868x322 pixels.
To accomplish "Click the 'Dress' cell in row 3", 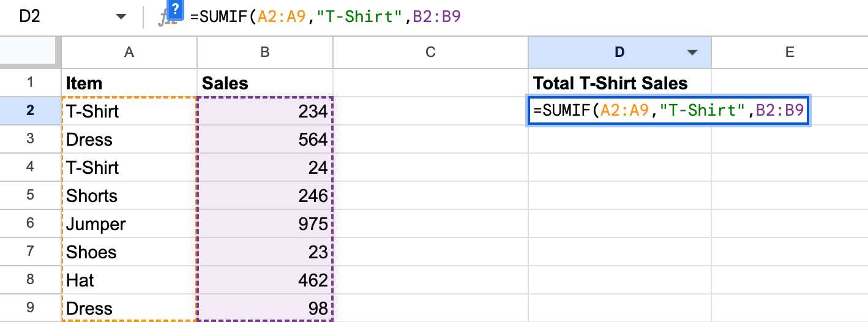I will click(x=129, y=139).
